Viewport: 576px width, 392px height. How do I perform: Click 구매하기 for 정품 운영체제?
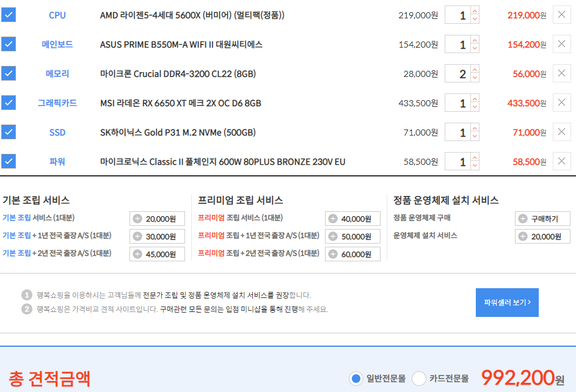[x=542, y=219]
